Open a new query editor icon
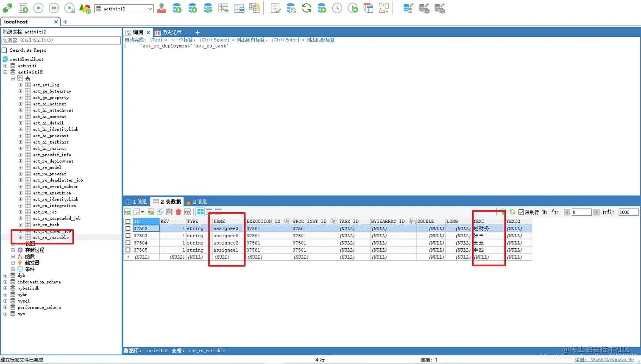 (23, 8)
